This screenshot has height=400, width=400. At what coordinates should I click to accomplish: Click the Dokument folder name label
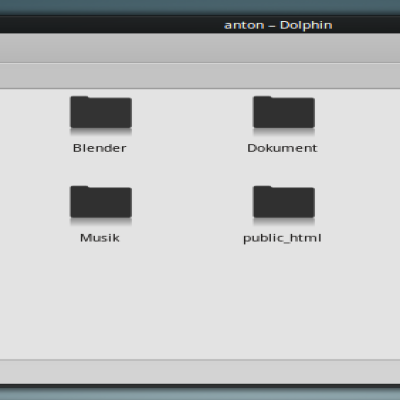[282, 148]
